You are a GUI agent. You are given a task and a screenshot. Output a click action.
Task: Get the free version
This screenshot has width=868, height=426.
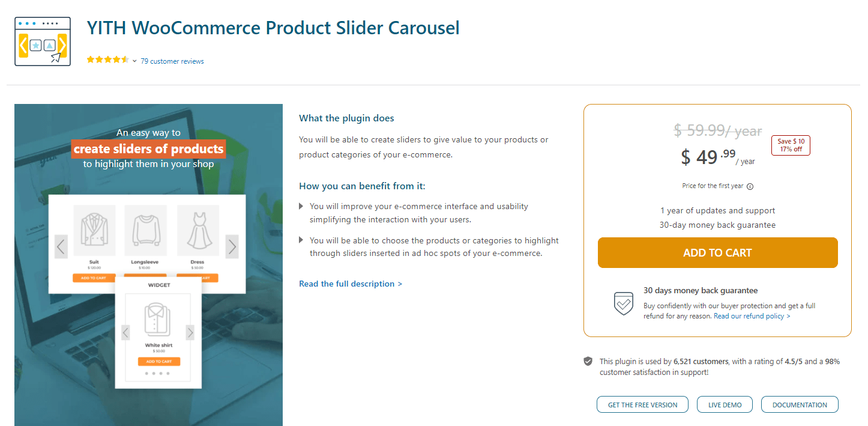[x=642, y=404]
